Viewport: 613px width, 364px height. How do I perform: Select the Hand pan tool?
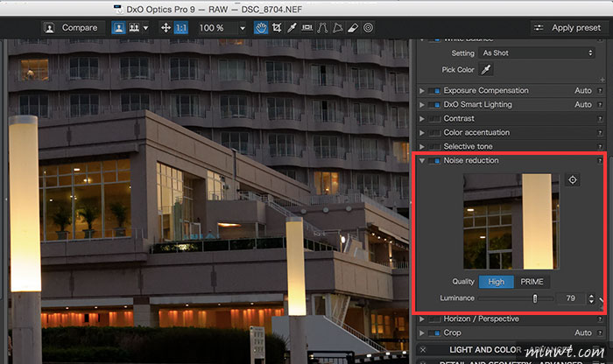pos(261,28)
